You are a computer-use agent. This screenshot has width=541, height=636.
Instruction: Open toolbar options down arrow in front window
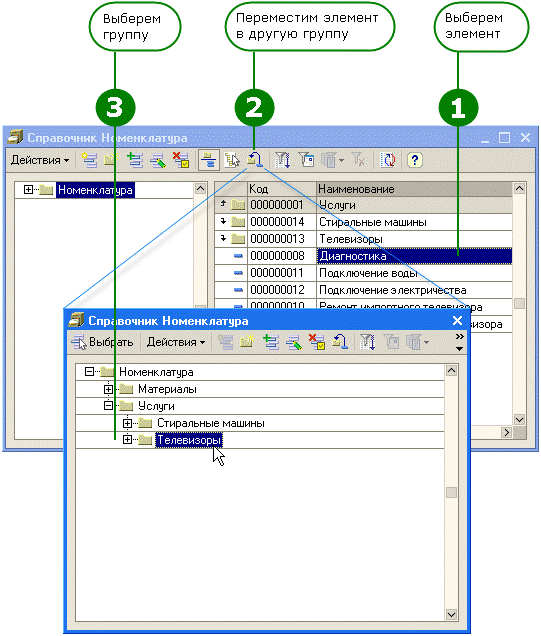point(459,348)
